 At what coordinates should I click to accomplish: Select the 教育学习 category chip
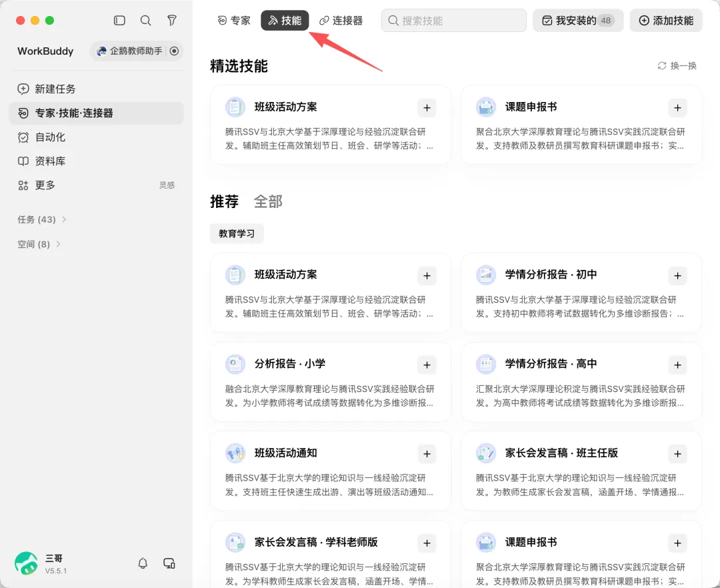[237, 233]
